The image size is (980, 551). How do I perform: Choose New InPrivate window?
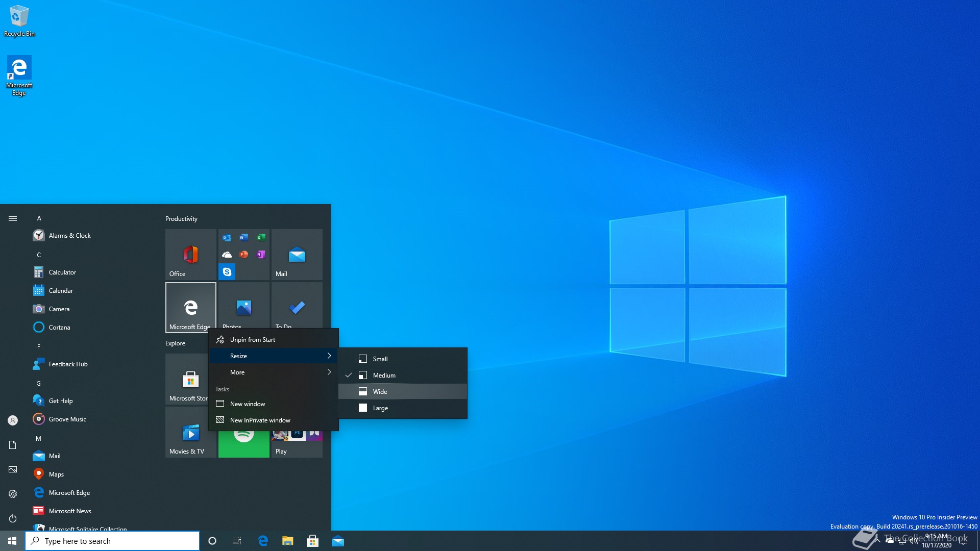pyautogui.click(x=274, y=420)
